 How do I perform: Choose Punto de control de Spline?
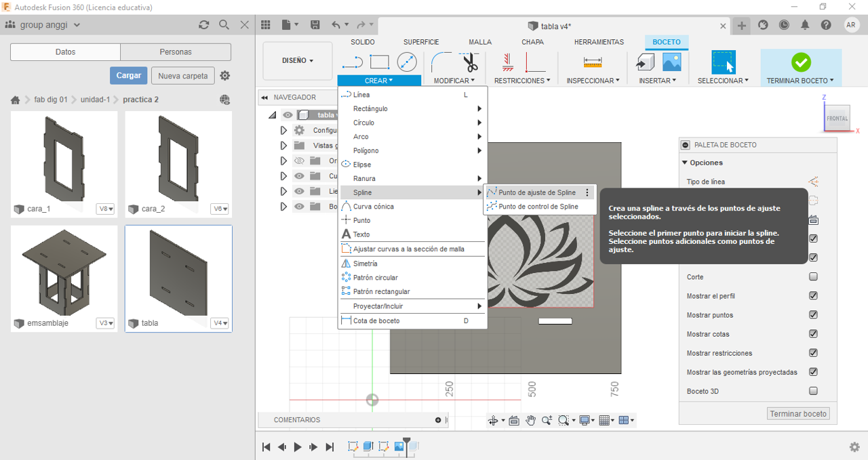[x=538, y=207]
